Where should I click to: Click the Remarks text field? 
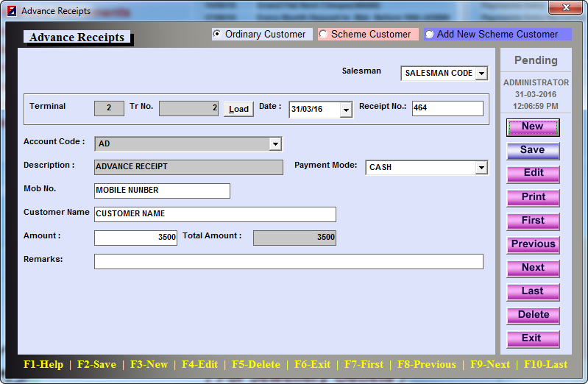coord(288,262)
